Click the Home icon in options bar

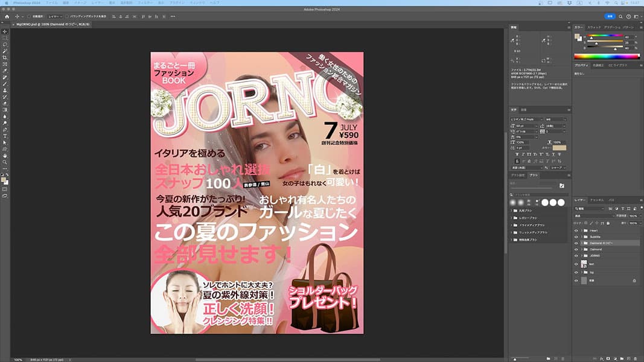click(x=7, y=16)
